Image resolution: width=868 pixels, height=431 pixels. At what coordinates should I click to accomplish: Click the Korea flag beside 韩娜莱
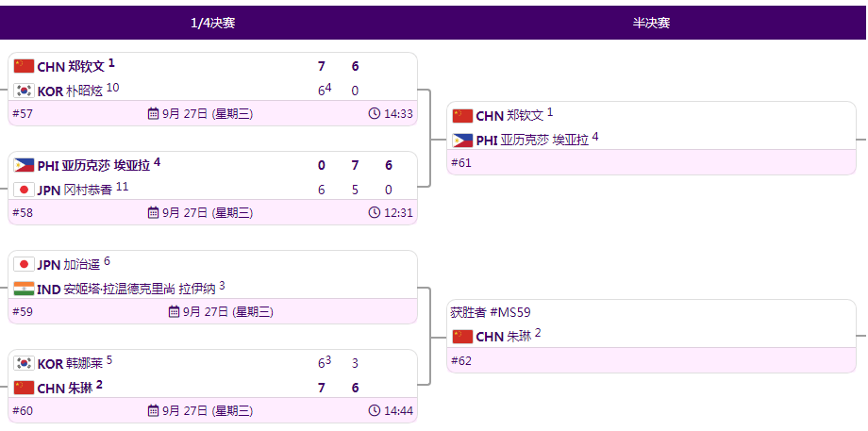[24, 363]
